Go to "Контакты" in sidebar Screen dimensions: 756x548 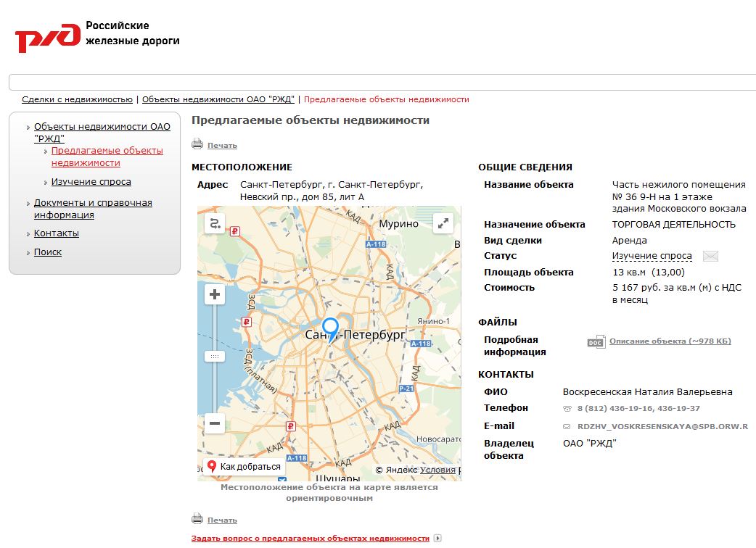[57, 233]
